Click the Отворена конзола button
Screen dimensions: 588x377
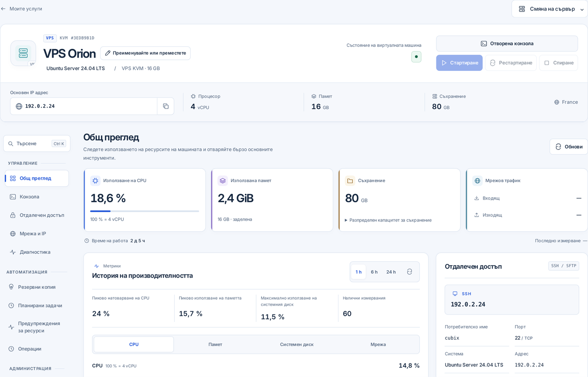[x=507, y=44]
